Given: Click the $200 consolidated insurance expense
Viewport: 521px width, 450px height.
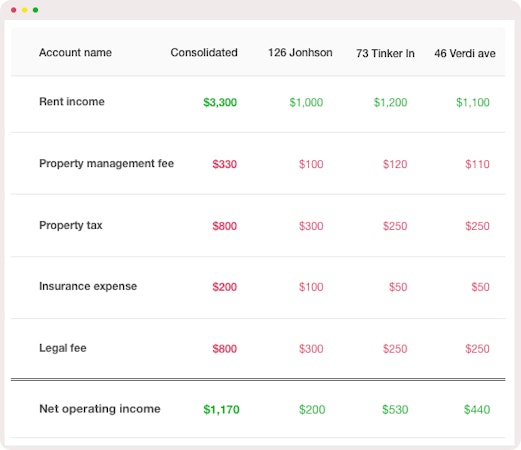Looking at the screenshot, I should coord(225,287).
